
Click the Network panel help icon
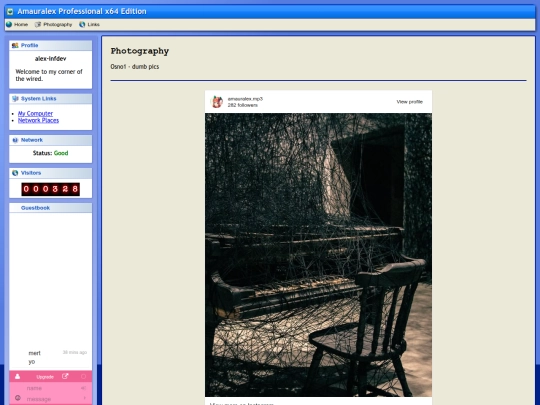(15, 140)
